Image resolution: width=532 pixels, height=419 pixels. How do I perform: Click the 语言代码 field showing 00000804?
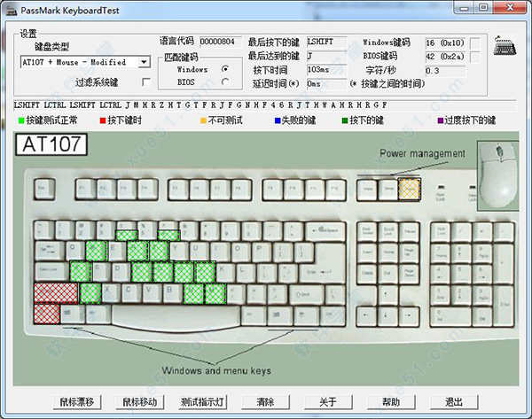click(221, 42)
